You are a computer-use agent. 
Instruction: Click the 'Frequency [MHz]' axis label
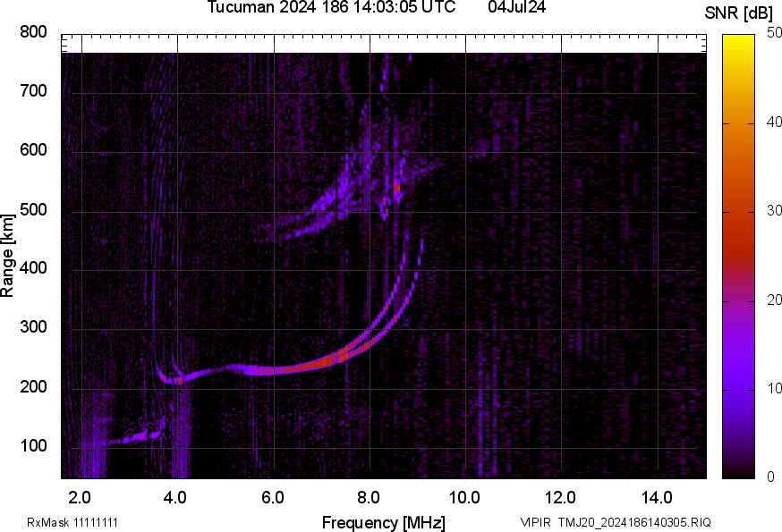click(384, 523)
